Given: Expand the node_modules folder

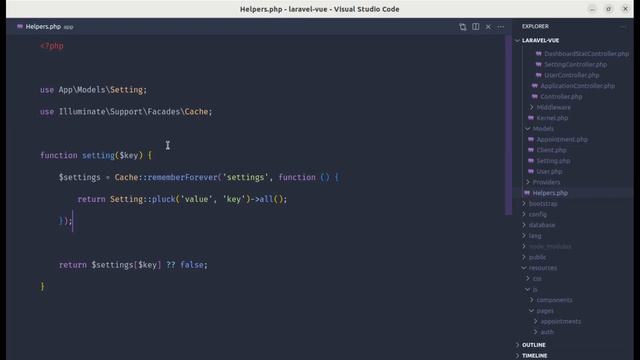Looking at the screenshot, I should point(550,246).
